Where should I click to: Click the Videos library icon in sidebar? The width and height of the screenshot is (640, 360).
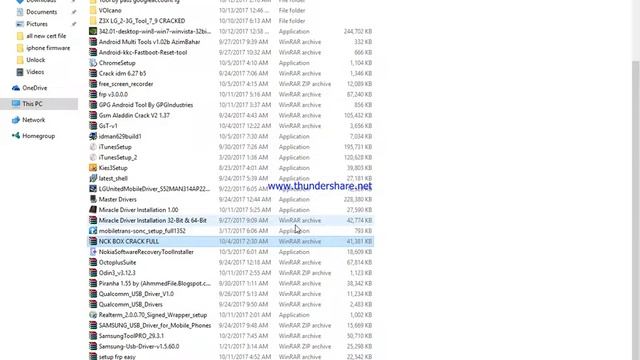coord(20,72)
